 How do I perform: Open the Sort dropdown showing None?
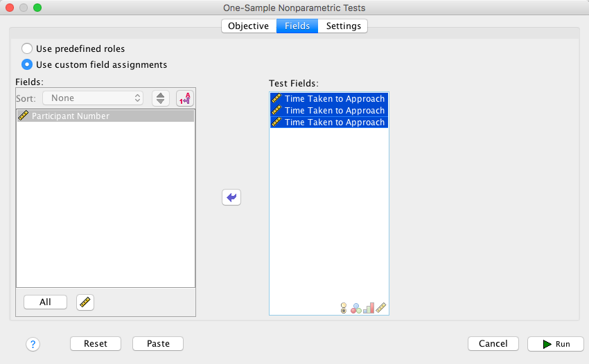(93, 98)
